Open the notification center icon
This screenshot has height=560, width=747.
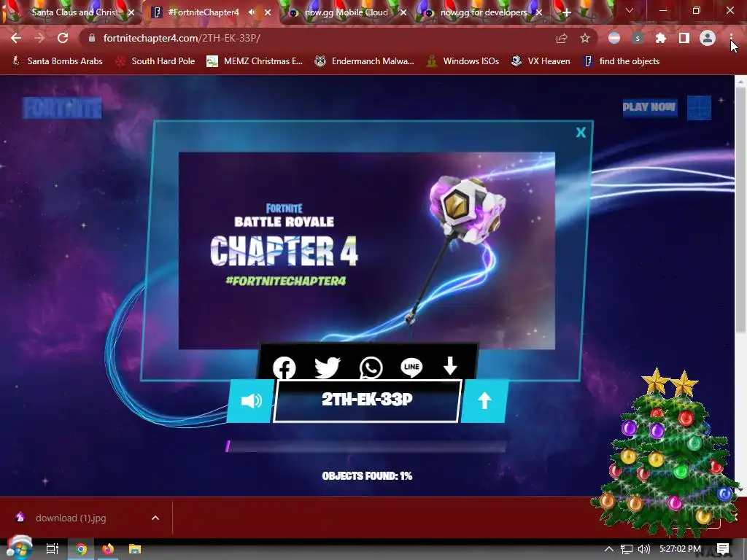pos(723,549)
